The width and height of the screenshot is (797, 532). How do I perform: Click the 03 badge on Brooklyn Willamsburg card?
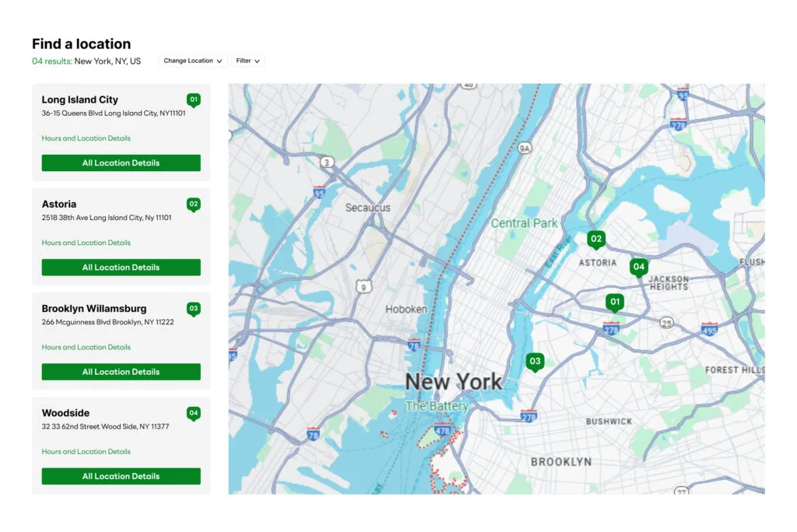194,309
